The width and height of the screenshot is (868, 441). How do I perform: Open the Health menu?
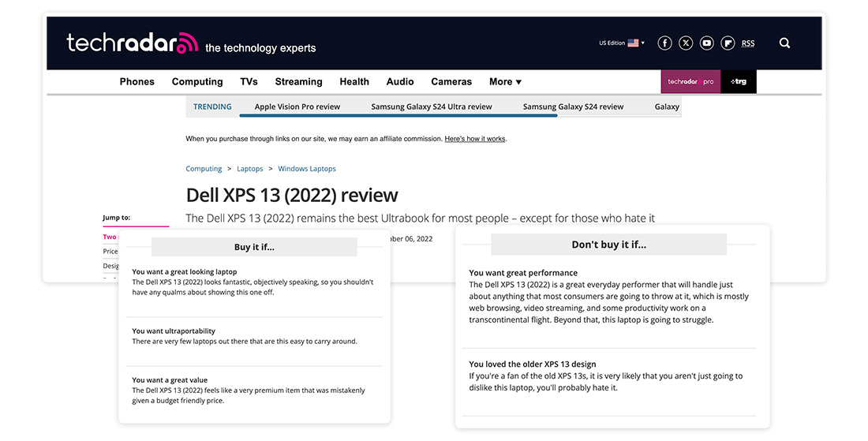click(354, 82)
